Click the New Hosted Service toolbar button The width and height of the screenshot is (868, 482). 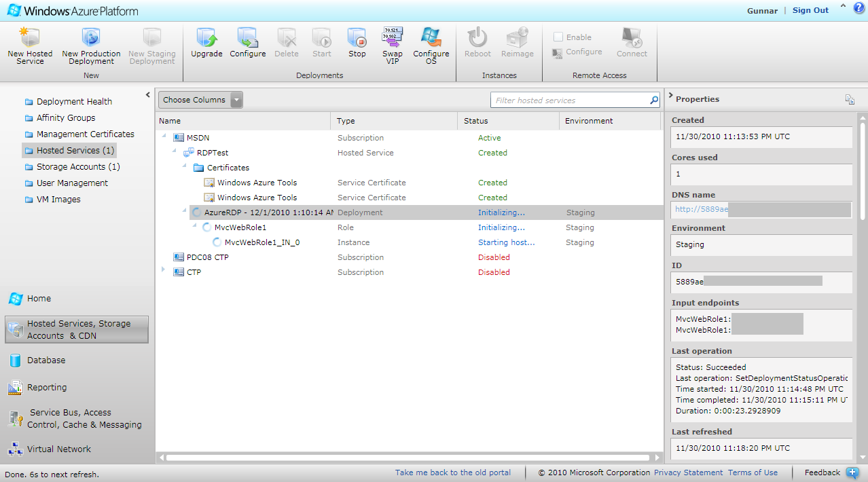30,46
